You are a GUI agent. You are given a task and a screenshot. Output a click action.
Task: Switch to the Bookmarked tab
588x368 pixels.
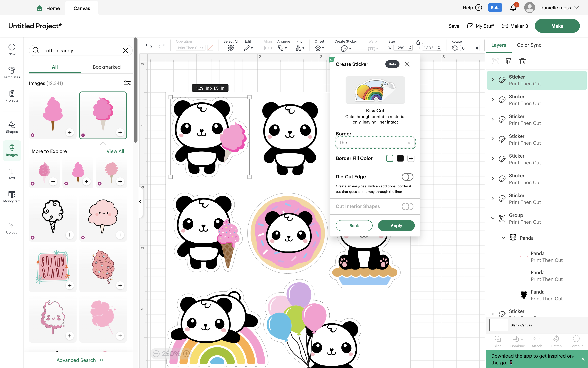pyautogui.click(x=107, y=67)
